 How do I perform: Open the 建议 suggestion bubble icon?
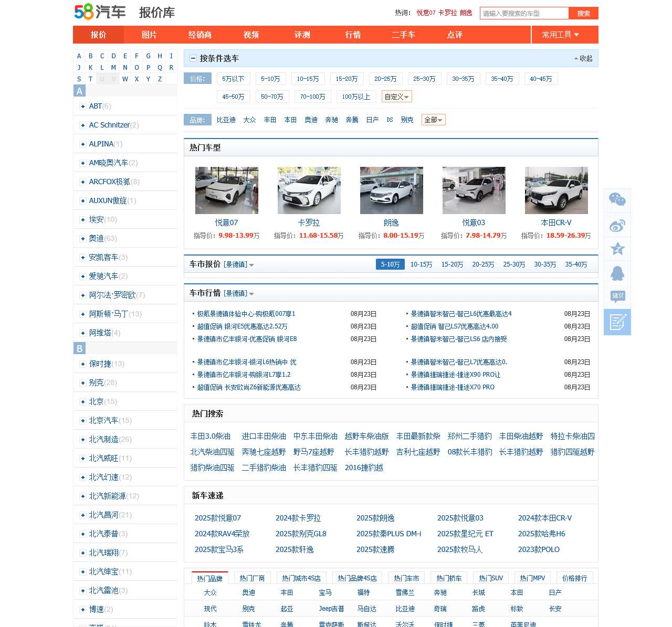click(x=617, y=296)
